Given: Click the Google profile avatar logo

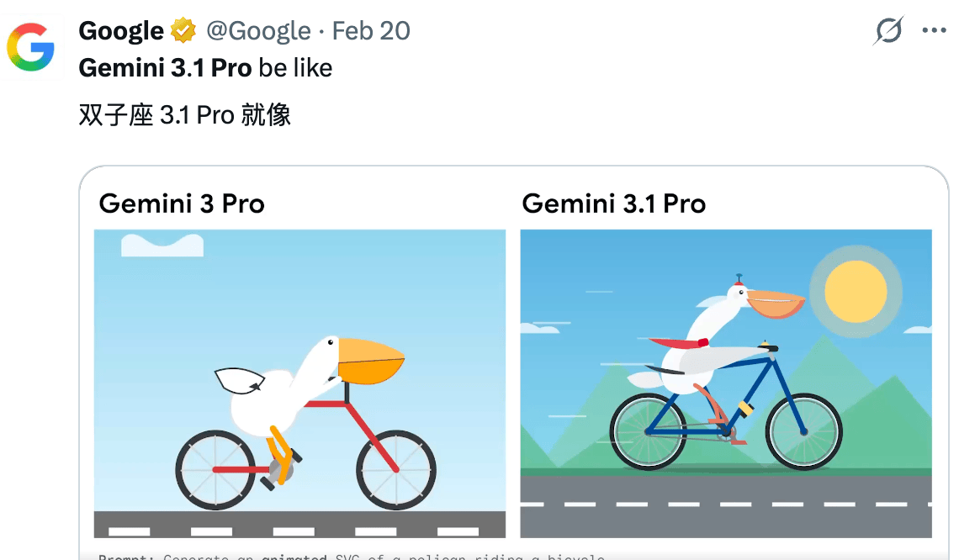Looking at the screenshot, I should coord(31,47).
